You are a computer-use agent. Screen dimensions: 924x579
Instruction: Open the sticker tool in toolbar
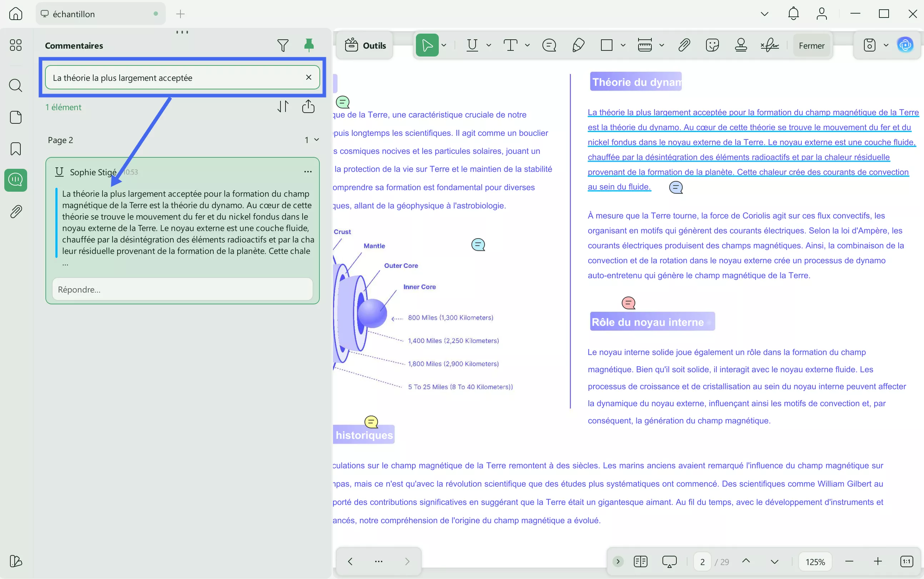(x=712, y=45)
